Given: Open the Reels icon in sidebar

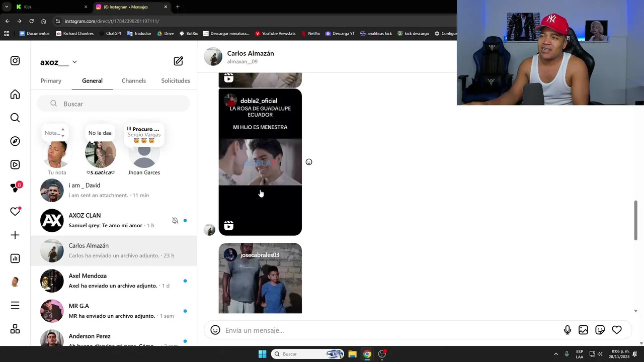Looking at the screenshot, I should click(x=15, y=165).
